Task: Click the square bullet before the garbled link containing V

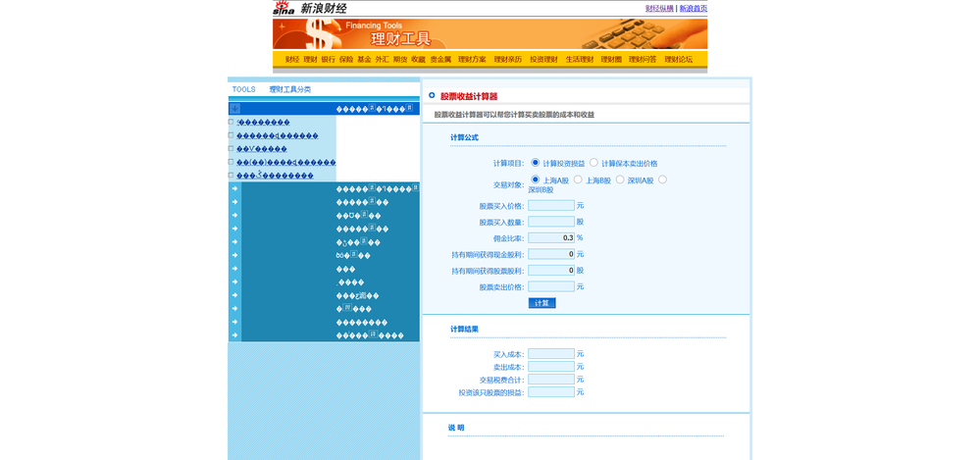Action: coord(232,149)
